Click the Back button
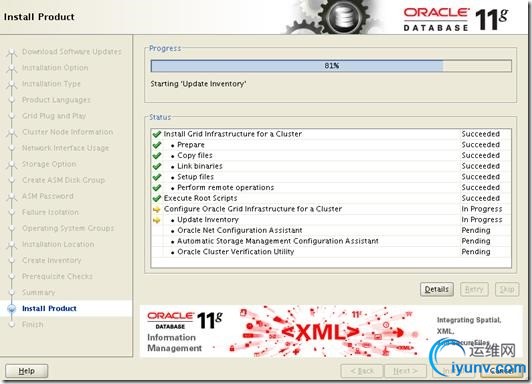Viewport: 532px width, 384px height. [362, 371]
